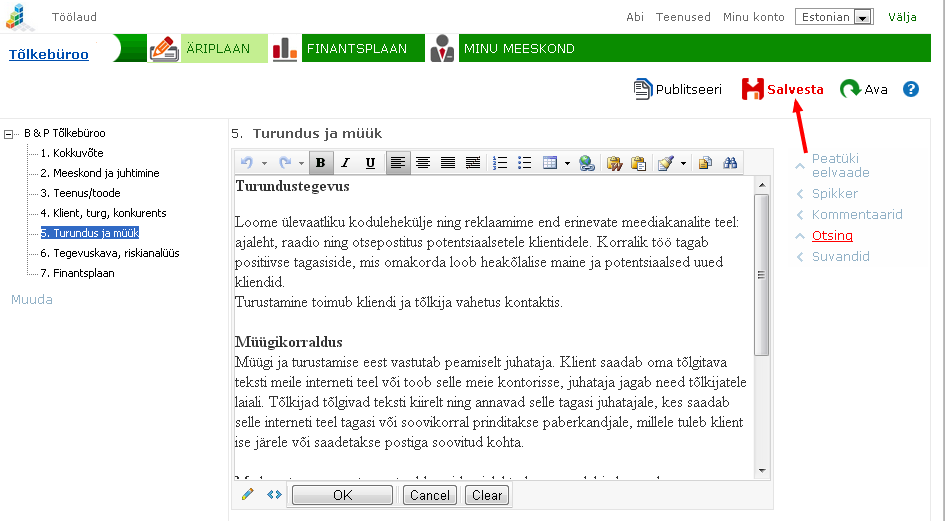Click the Finantsplaan bar chart icon
Viewport: 945px width, 521px height.
284,49
